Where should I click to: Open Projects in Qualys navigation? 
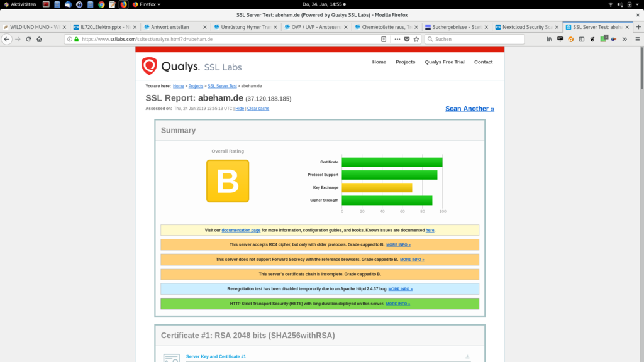pyautogui.click(x=406, y=62)
